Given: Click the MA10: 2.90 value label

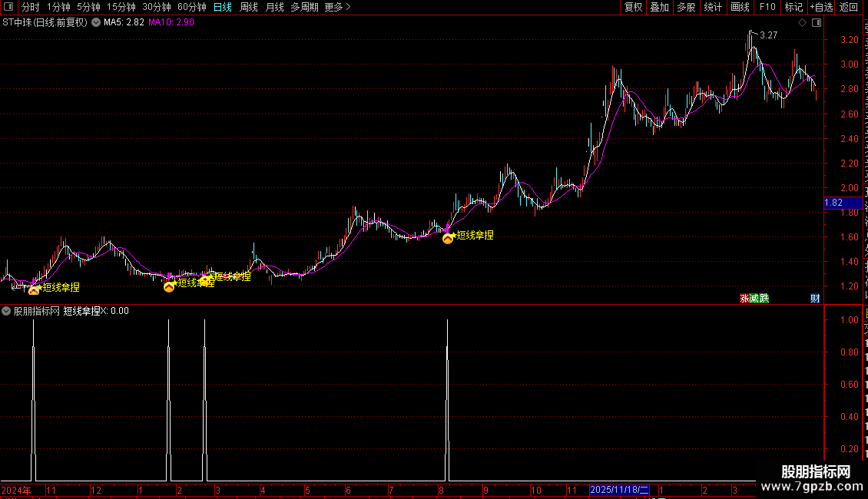Looking at the screenshot, I should tap(171, 23).
